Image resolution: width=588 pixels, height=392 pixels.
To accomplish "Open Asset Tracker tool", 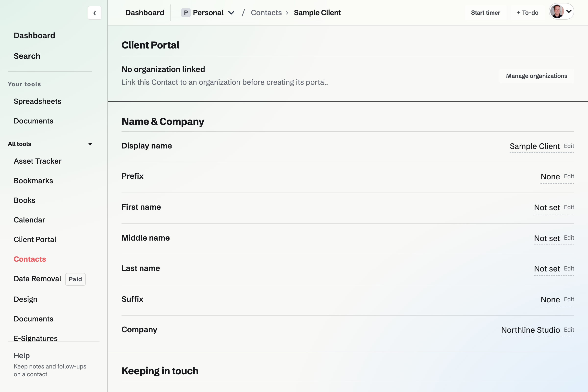I will [x=37, y=161].
